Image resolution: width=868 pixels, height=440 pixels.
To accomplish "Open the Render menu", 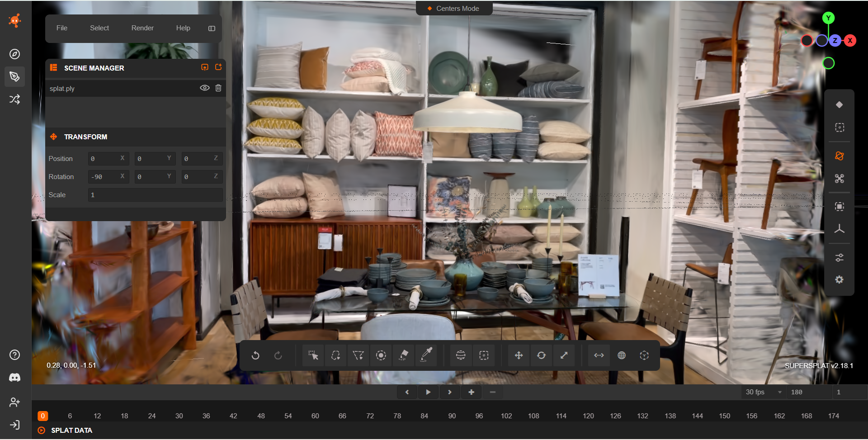I will click(x=142, y=28).
